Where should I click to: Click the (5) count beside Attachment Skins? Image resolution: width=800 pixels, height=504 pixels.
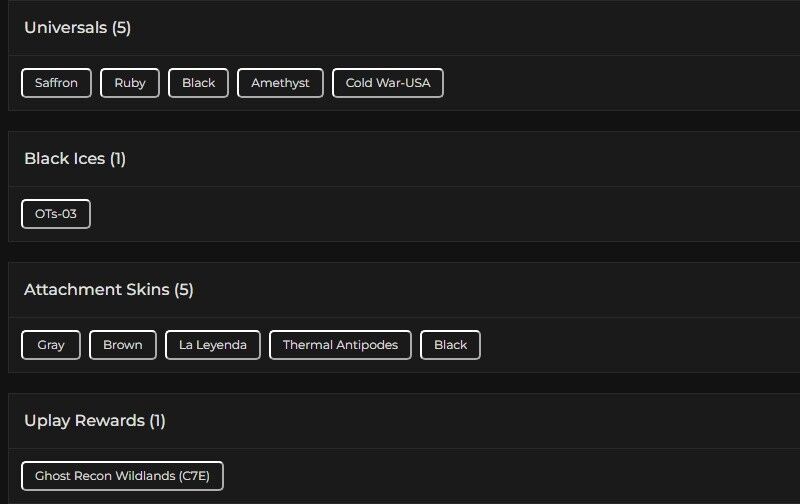coord(184,290)
